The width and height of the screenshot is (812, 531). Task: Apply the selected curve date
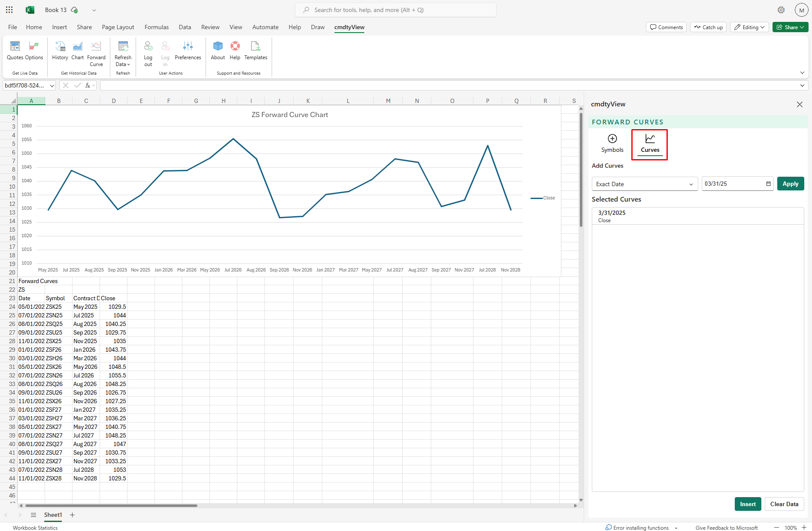[x=790, y=184]
